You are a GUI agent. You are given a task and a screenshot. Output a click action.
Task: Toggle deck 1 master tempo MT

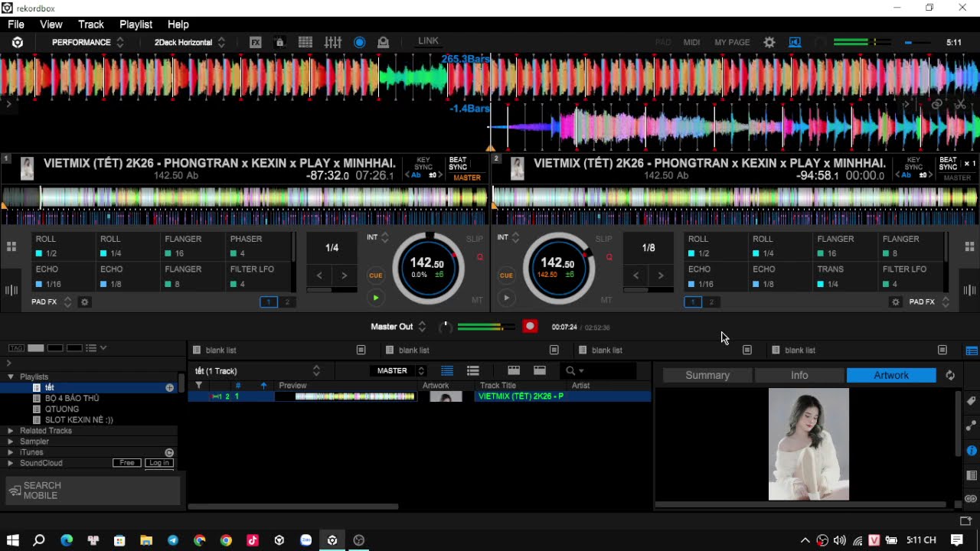click(x=478, y=300)
